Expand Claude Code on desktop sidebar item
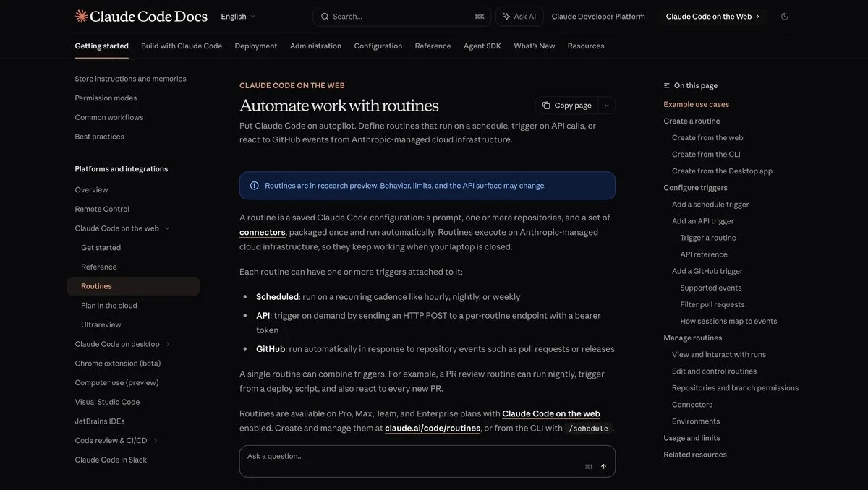The height and width of the screenshot is (490, 868). [x=168, y=344]
